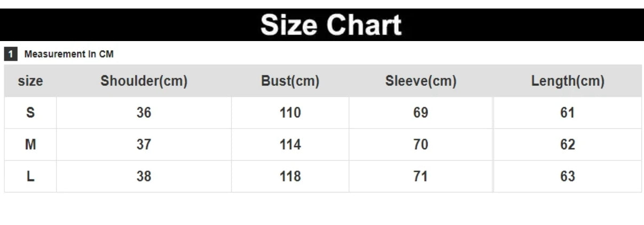Click the bust value 114 cell
The height and width of the screenshot is (225, 644).
click(x=290, y=144)
